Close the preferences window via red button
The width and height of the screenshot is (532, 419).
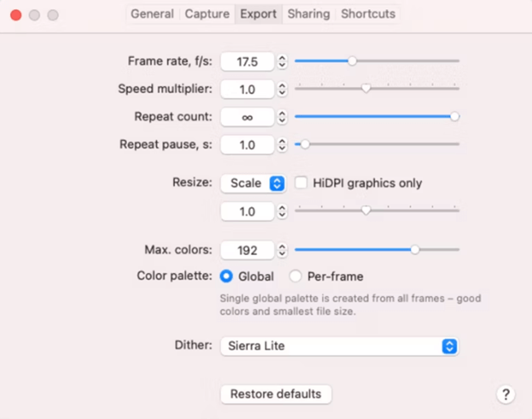click(16, 15)
